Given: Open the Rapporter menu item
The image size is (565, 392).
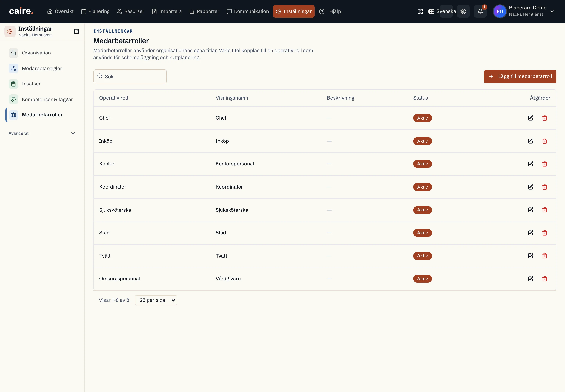Looking at the screenshot, I should [204, 11].
